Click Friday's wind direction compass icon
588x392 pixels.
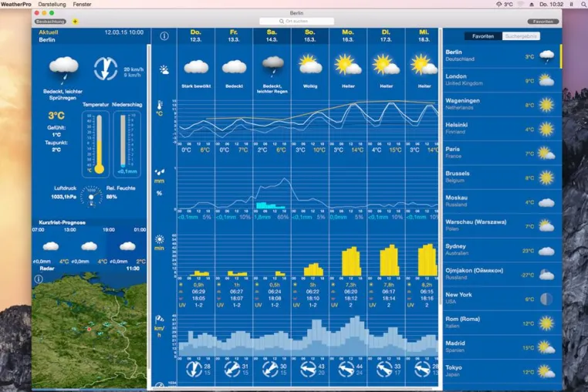coord(232,369)
